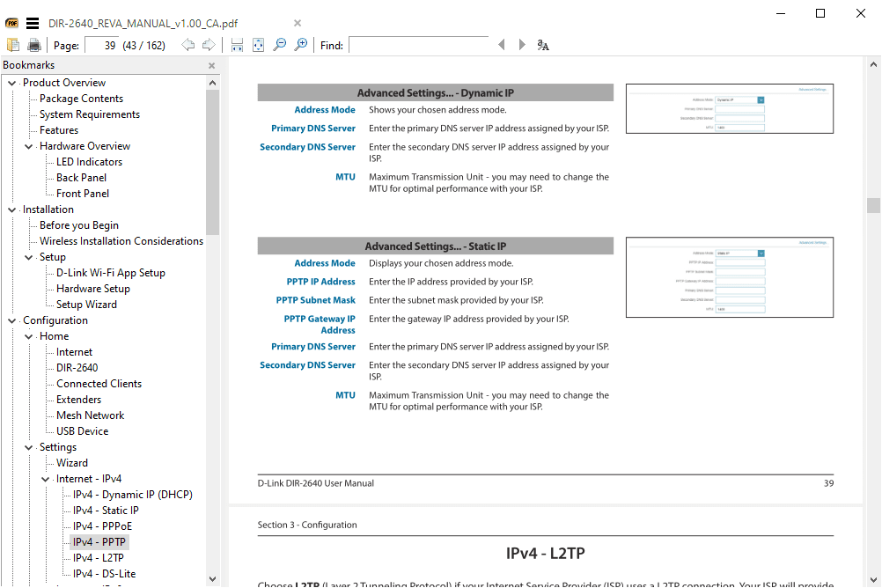Image resolution: width=882 pixels, height=588 pixels.
Task: Go to previous page arrow
Action: click(x=187, y=45)
